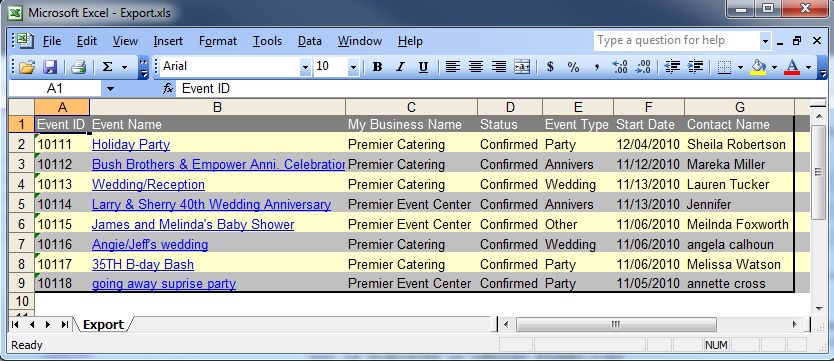The height and width of the screenshot is (361, 834).
Task: Toggle Italic formatting
Action: pyautogui.click(x=400, y=67)
